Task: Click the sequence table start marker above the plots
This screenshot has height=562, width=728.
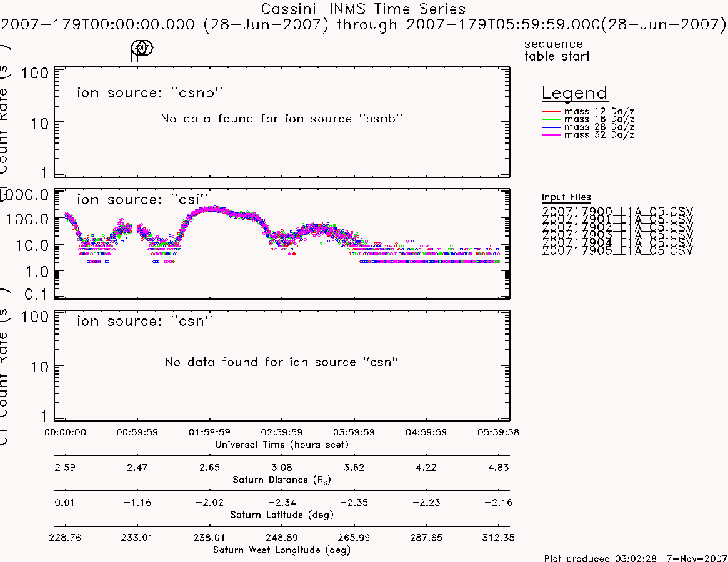Action: click(x=141, y=50)
